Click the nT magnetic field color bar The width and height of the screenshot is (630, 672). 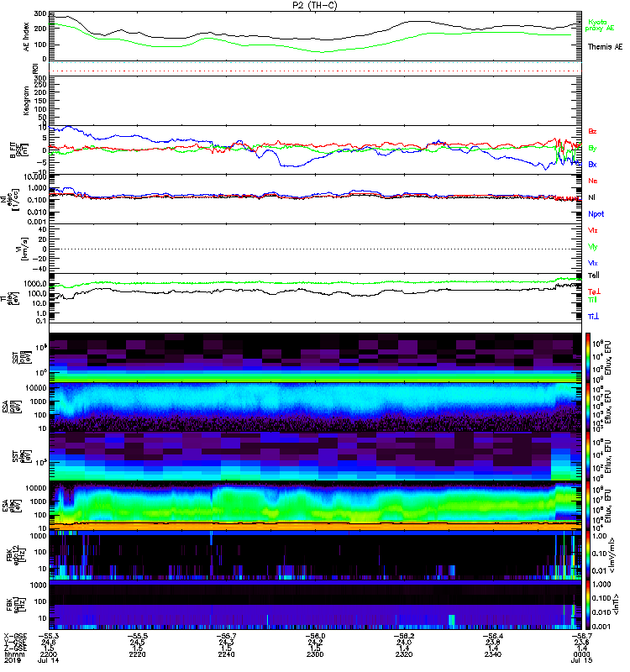point(588,605)
